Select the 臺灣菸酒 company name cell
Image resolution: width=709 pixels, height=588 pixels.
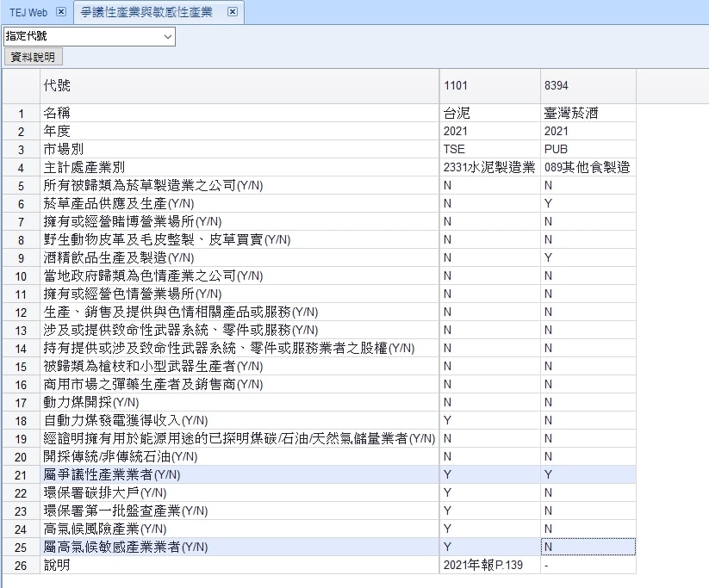(588, 113)
